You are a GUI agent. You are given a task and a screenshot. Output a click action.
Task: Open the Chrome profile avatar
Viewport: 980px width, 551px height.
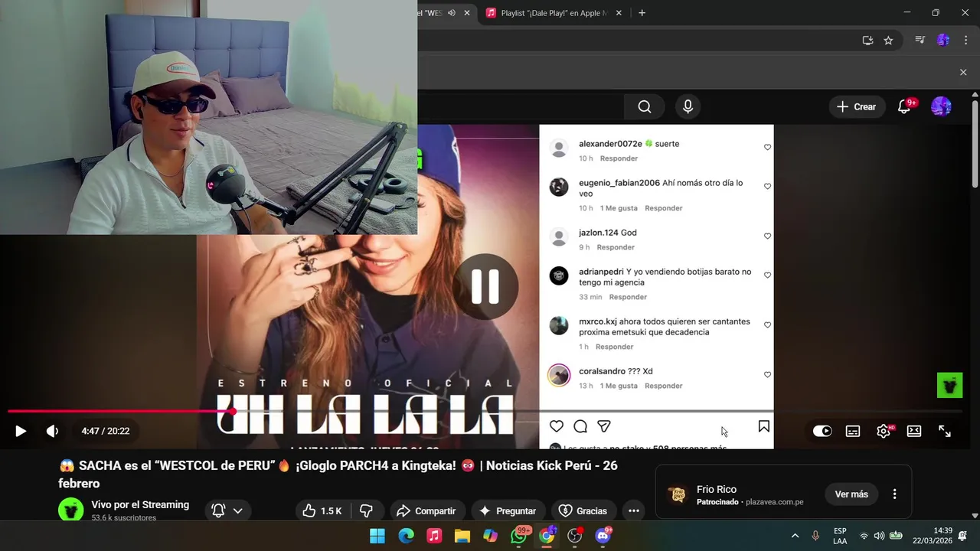(x=943, y=41)
